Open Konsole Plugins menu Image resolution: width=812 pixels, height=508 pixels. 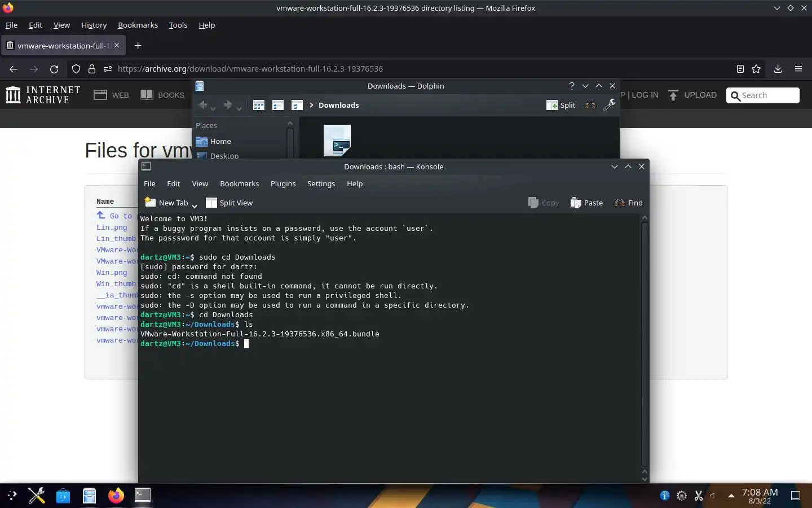click(x=283, y=183)
